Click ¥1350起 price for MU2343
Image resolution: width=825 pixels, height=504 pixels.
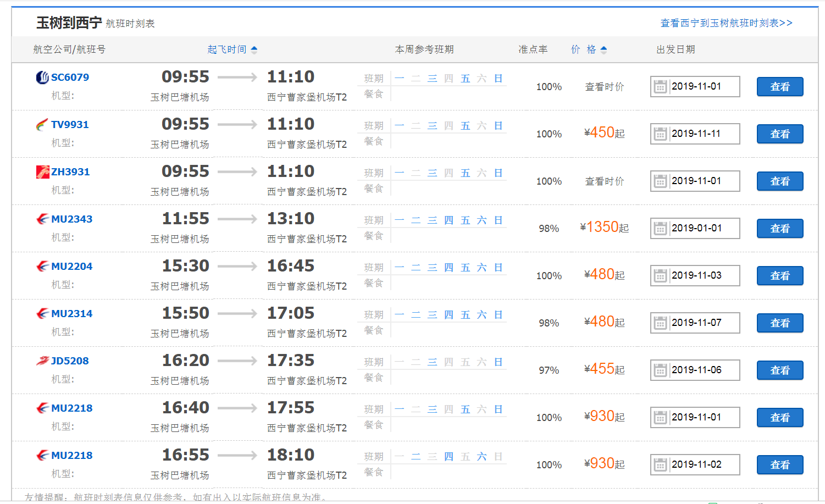click(x=605, y=228)
